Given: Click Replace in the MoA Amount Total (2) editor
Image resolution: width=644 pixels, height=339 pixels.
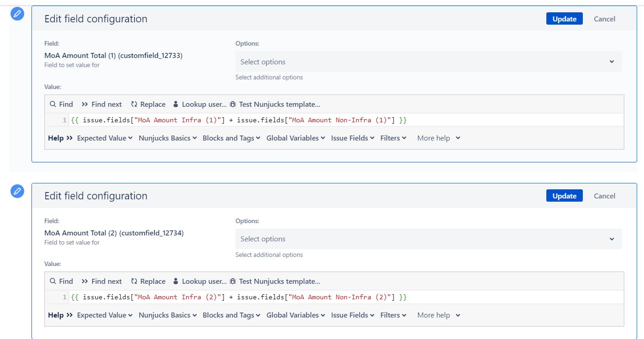Looking at the screenshot, I should [148, 281].
